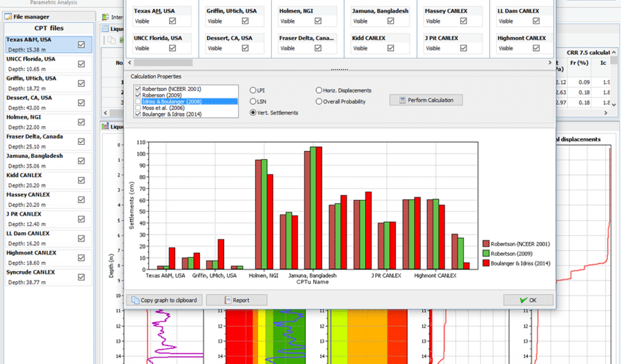Select the LPI radio button
The image size is (621, 364).
(x=253, y=90)
